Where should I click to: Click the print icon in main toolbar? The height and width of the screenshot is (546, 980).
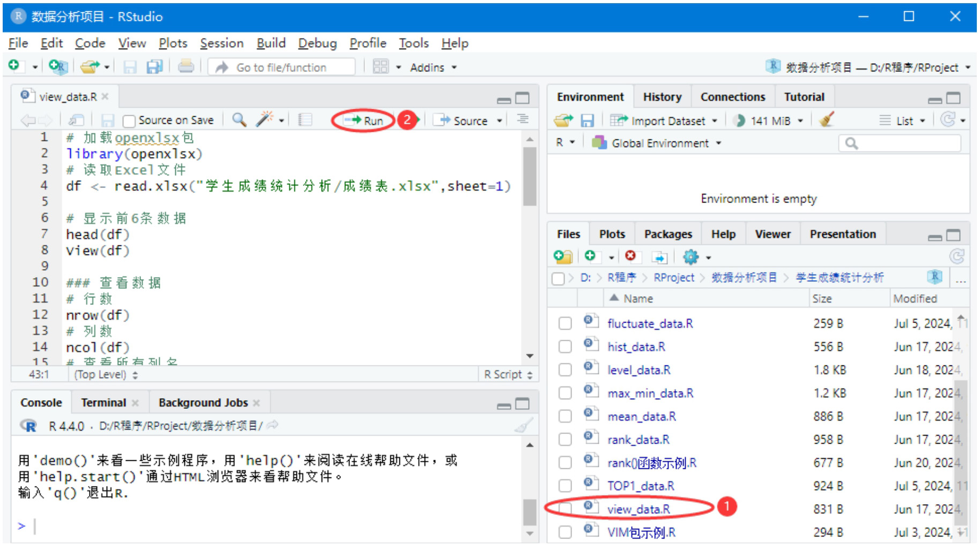point(186,67)
